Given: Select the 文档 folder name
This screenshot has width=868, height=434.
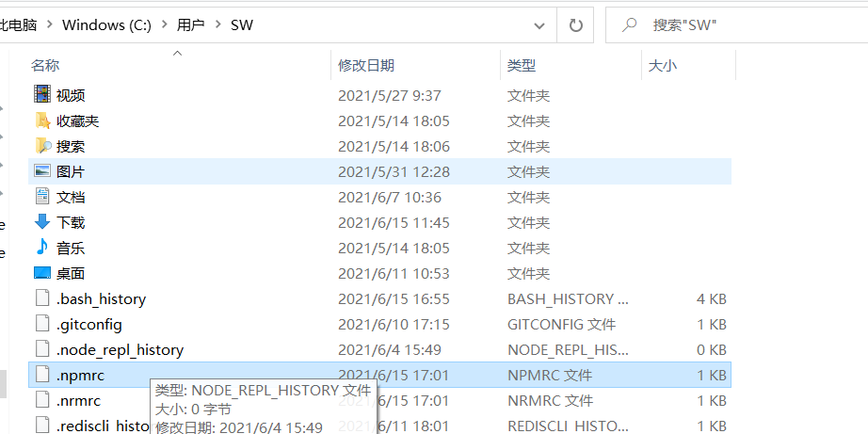Looking at the screenshot, I should 71,197.
